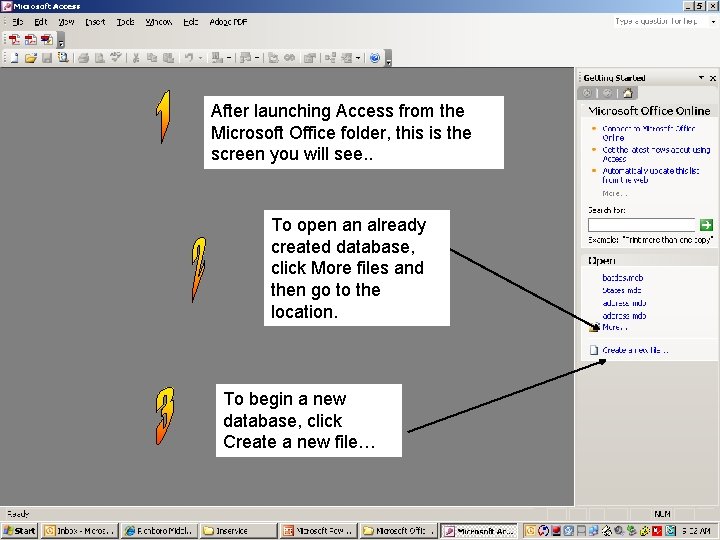Open the View menu

coord(66,22)
